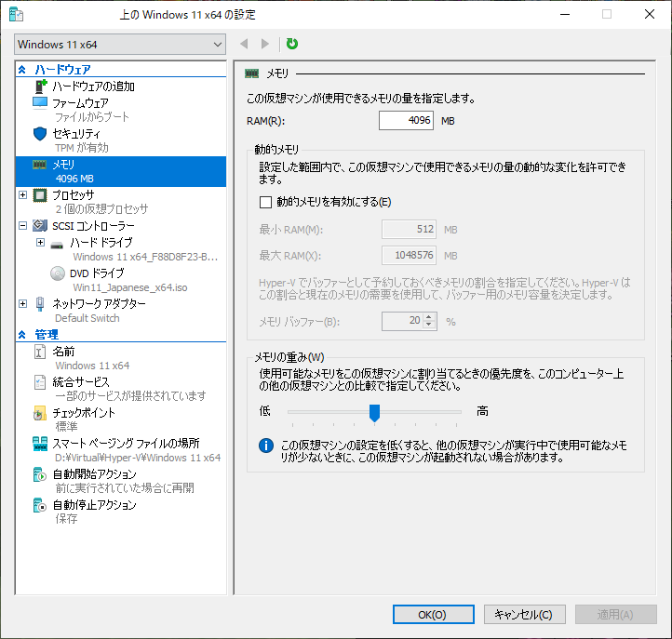Click the 最小 RAM field showing 512

coord(409,229)
